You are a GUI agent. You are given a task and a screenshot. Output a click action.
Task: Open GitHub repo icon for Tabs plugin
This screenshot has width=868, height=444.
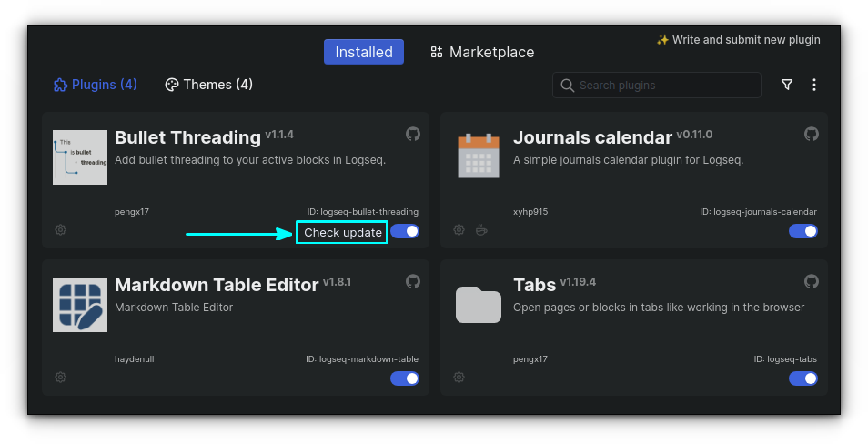812,281
